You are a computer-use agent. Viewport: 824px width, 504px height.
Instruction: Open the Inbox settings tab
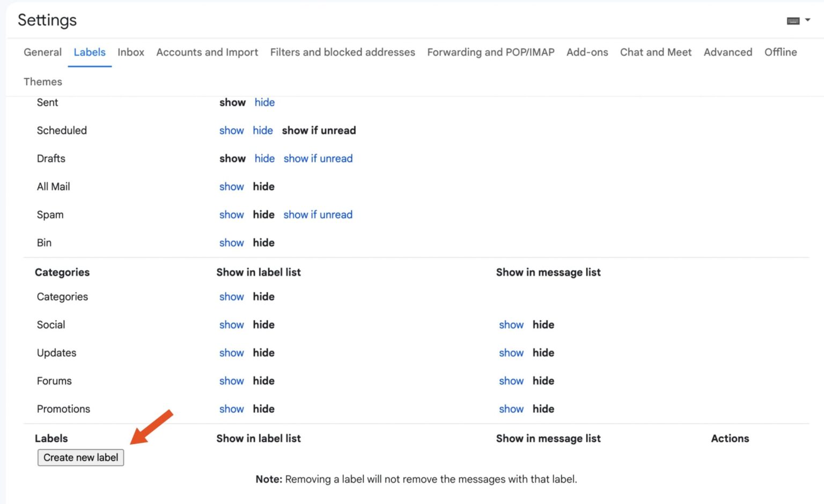(x=130, y=52)
